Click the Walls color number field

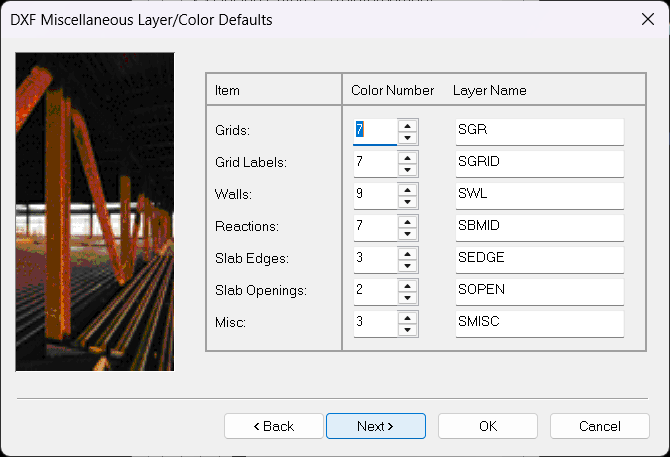[x=375, y=195]
